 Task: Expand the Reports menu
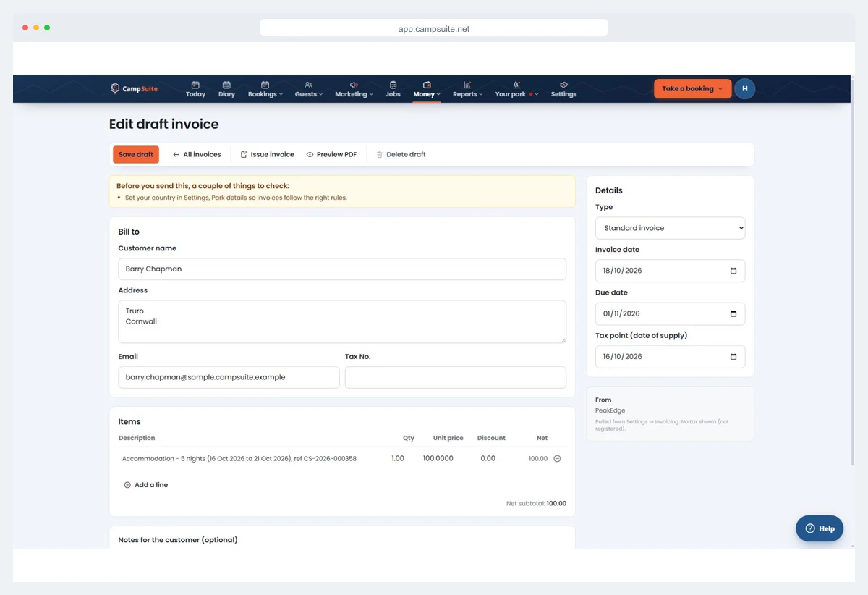point(467,89)
